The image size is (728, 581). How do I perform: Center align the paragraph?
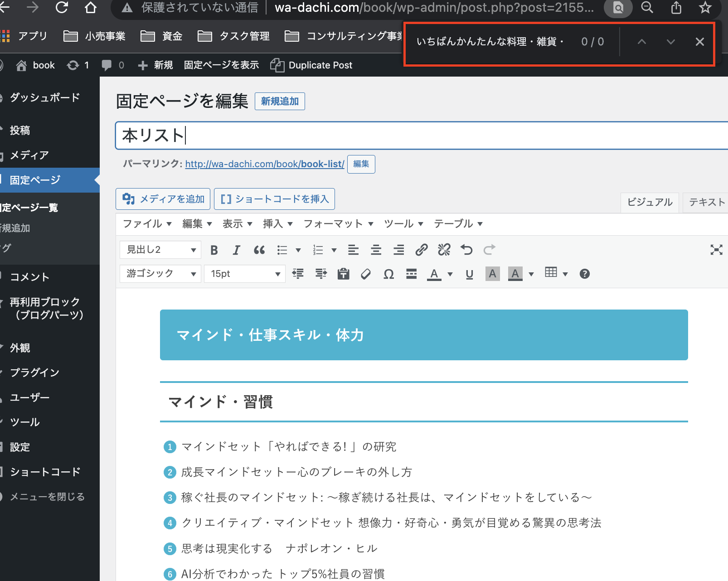tap(376, 250)
